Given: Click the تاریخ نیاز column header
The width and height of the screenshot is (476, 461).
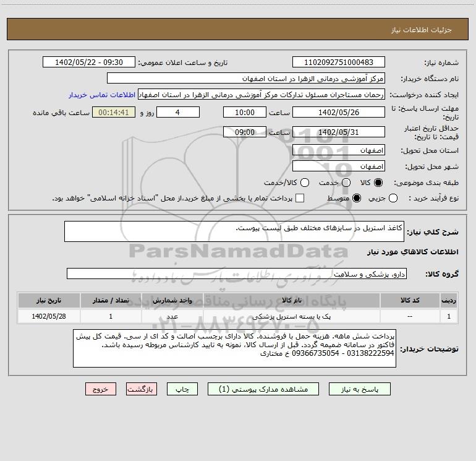Looking at the screenshot, I should [49, 300].
